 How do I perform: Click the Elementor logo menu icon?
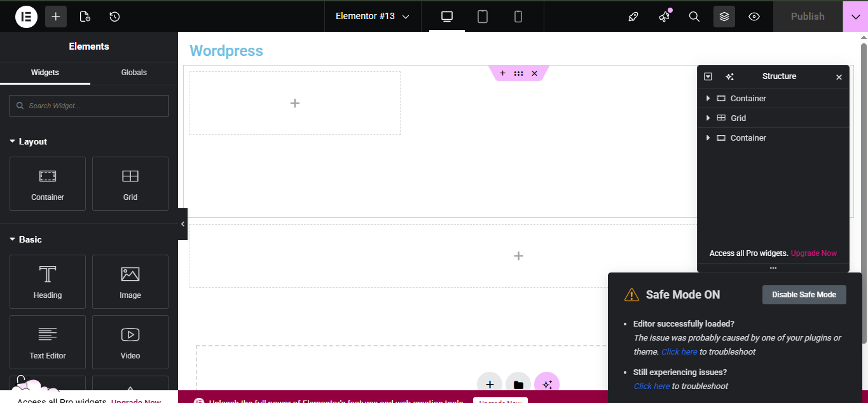pyautogui.click(x=27, y=17)
